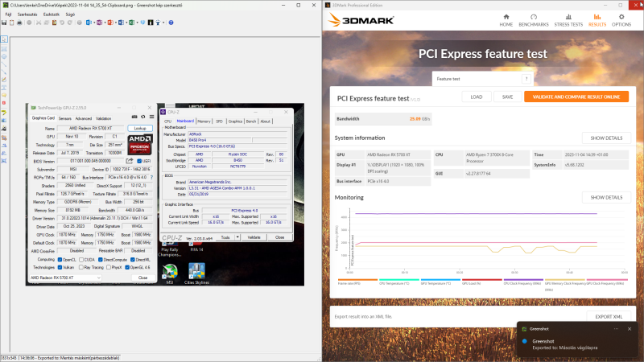The image size is (644, 362).
Task: Open the Eszközök menu
Action: coord(52,14)
